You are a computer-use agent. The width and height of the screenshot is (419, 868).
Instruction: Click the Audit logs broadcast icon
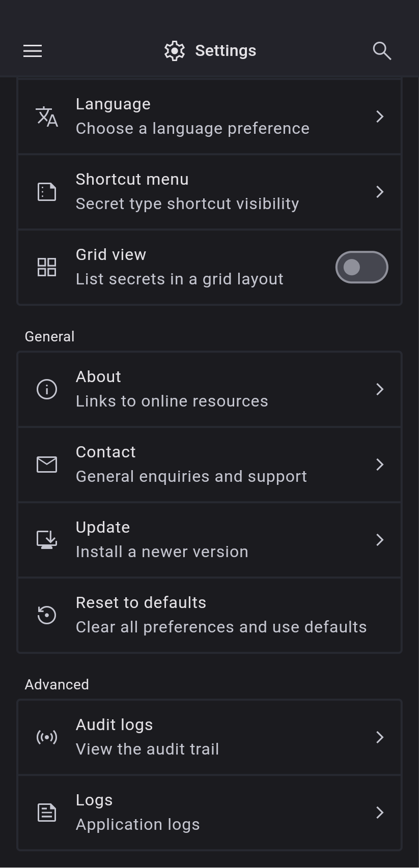47,737
